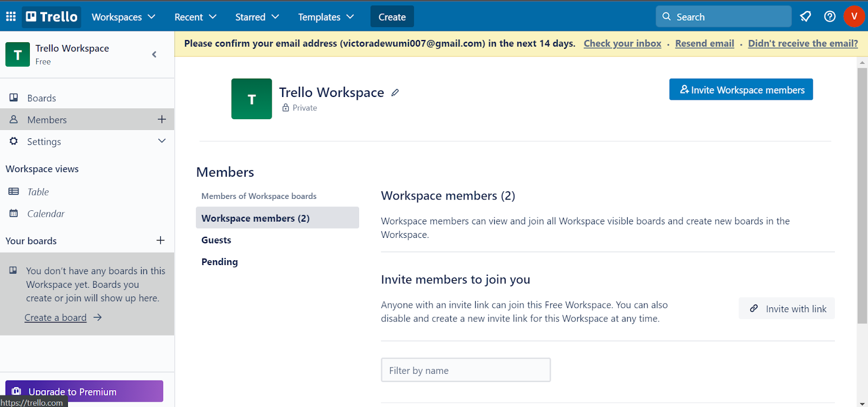Click the Upgrade to Premium button
The width and height of the screenshot is (868, 407).
coord(84,391)
